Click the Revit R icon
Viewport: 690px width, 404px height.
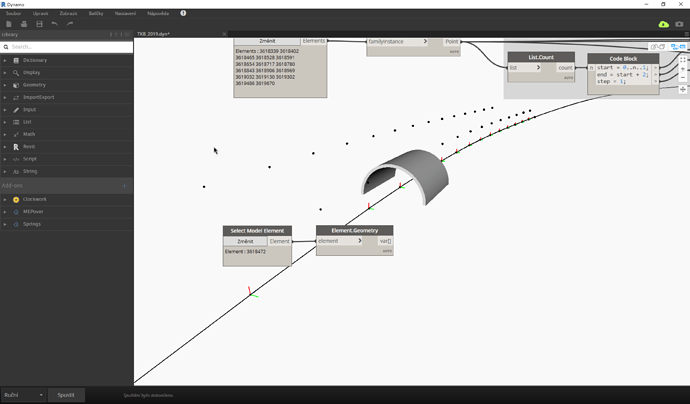16,147
